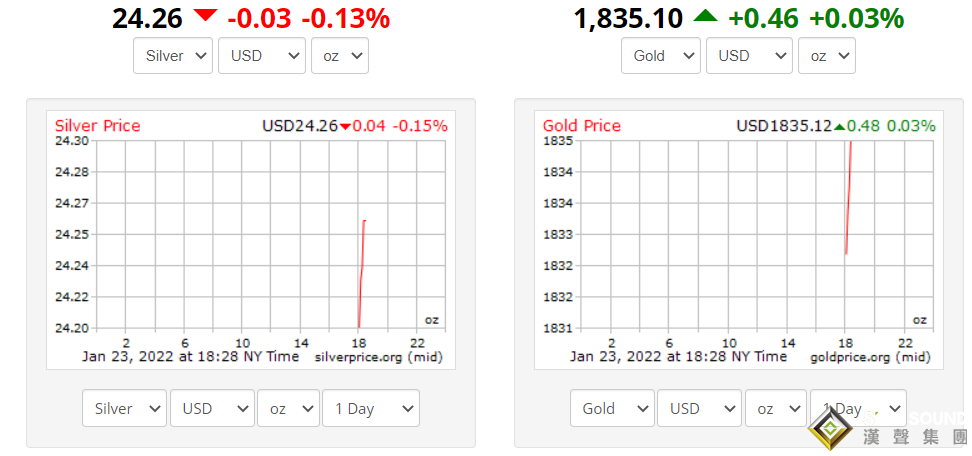Viewport: 972px width, 456px height.
Task: Open the oz unit dropdown above the silver chart
Action: click(340, 56)
